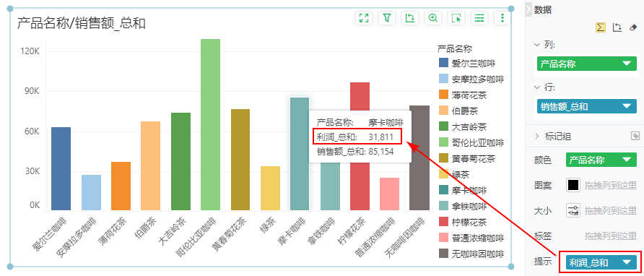Click the 爱尔兰咖啡 blue bar

tap(61, 168)
